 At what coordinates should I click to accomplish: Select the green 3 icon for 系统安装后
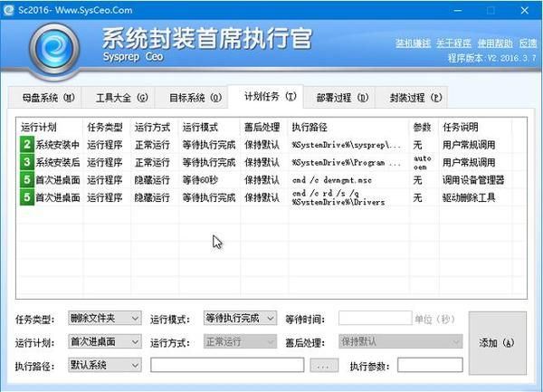coord(27,162)
